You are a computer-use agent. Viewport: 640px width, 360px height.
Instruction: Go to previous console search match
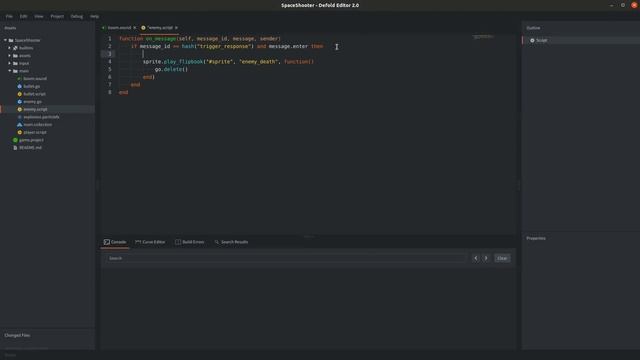[x=476, y=258]
